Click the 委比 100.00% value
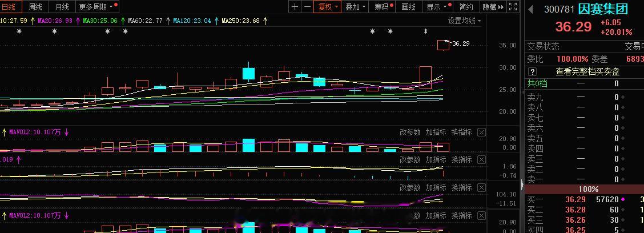Screen dimensions: 644x233 573,59
